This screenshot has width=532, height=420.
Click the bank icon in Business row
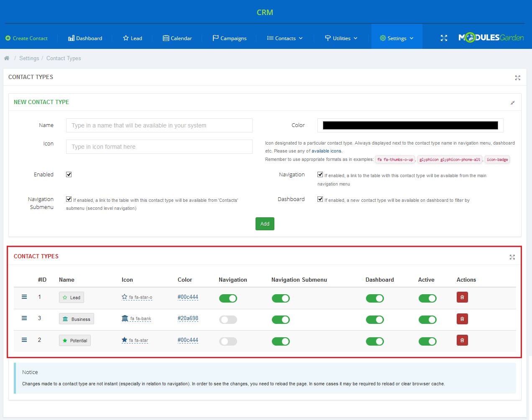[x=125, y=318]
